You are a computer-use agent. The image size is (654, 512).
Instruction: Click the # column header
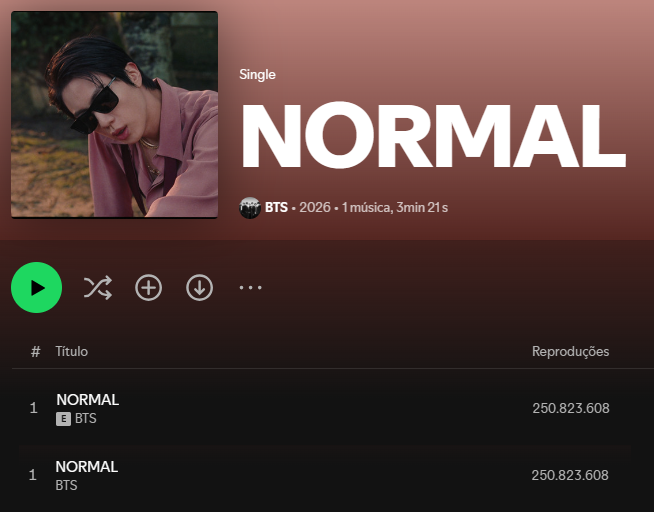pyautogui.click(x=35, y=351)
